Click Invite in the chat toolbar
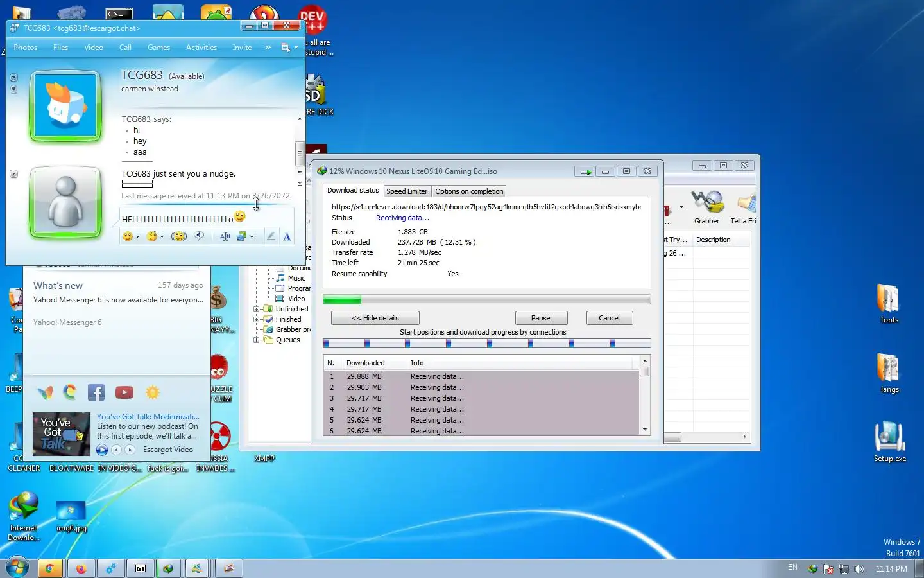The image size is (924, 578). point(242,48)
